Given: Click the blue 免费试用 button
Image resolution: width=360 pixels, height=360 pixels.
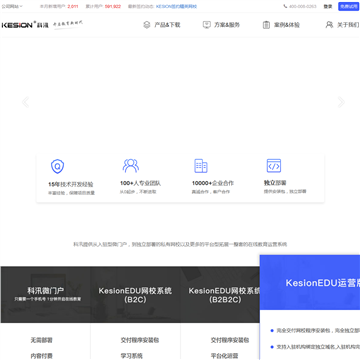Looking at the screenshot, I should point(349,6).
